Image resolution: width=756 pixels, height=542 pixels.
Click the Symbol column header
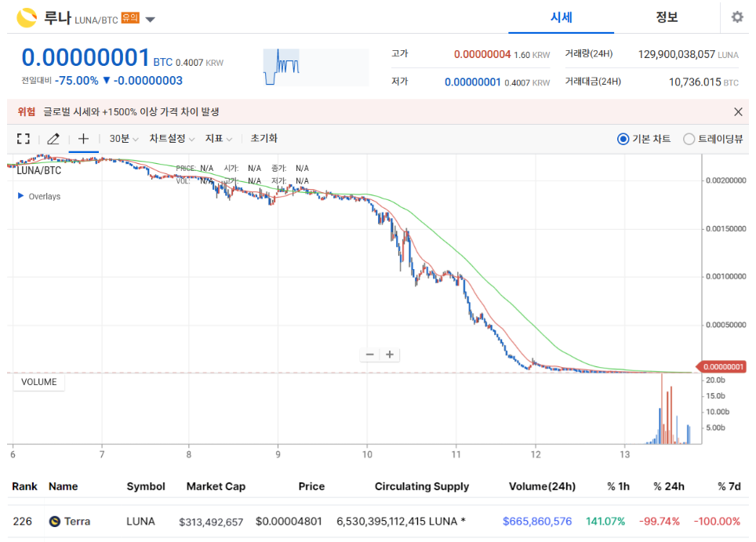pos(146,486)
